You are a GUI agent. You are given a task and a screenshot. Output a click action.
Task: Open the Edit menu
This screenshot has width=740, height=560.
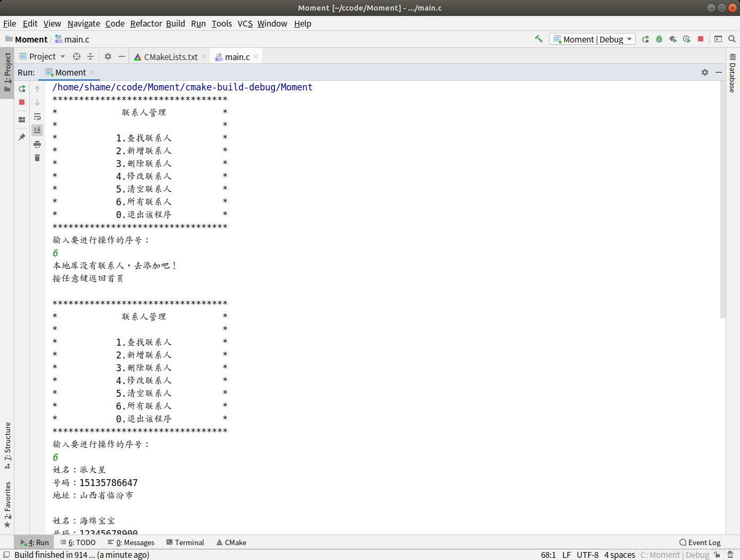[30, 23]
